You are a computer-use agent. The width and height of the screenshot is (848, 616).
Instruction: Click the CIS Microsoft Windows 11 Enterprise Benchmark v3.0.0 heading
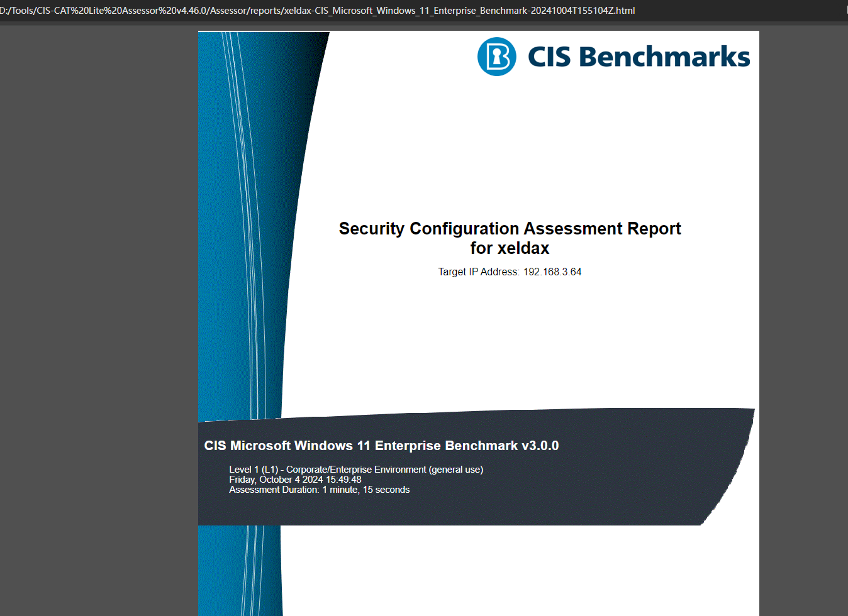[381, 446]
